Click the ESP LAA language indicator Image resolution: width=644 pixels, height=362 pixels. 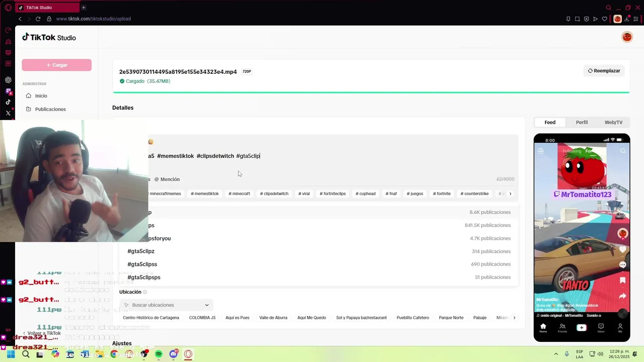pos(580,354)
